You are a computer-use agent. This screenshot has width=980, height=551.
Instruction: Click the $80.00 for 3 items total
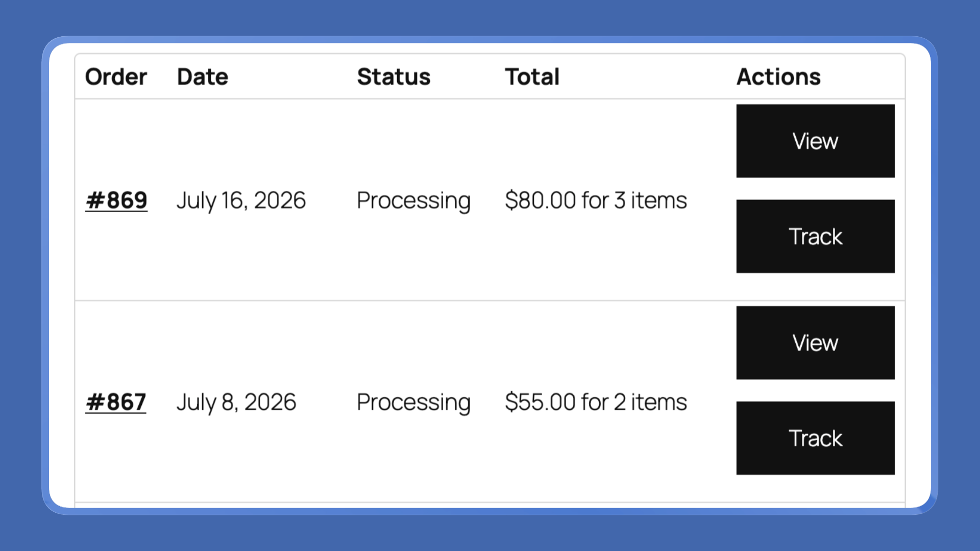[596, 200]
